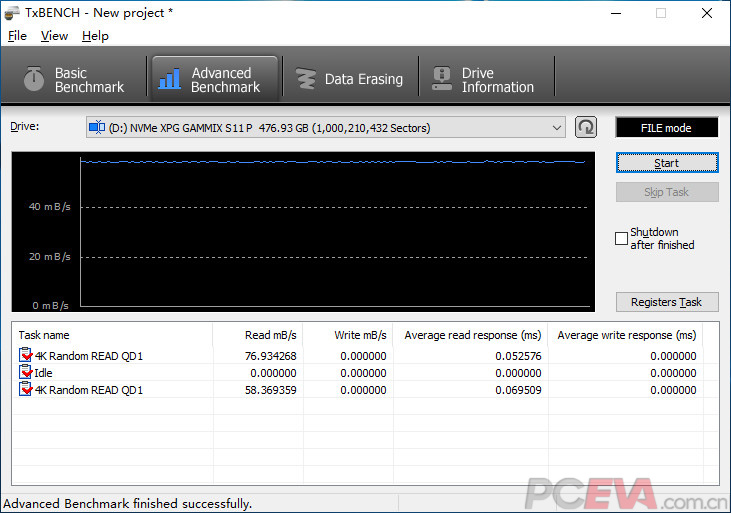The width and height of the screenshot is (731, 513).
Task: Click the FILE mode indicator
Action: click(x=666, y=128)
